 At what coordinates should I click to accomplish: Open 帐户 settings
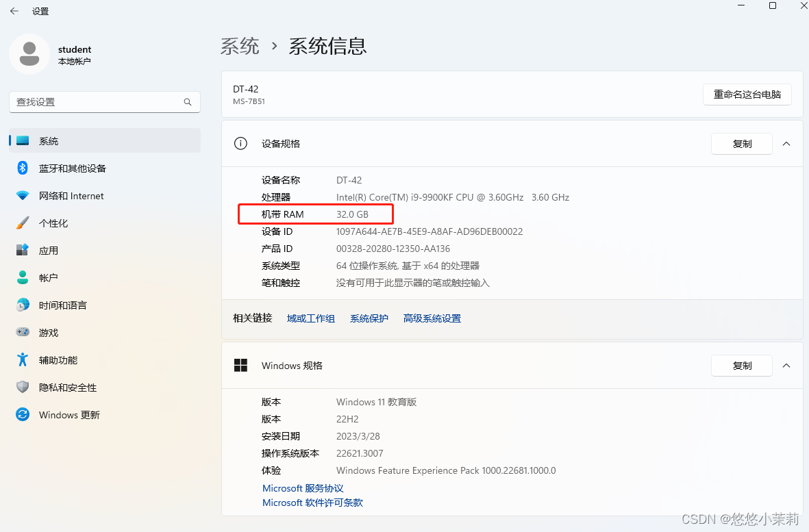click(105, 277)
